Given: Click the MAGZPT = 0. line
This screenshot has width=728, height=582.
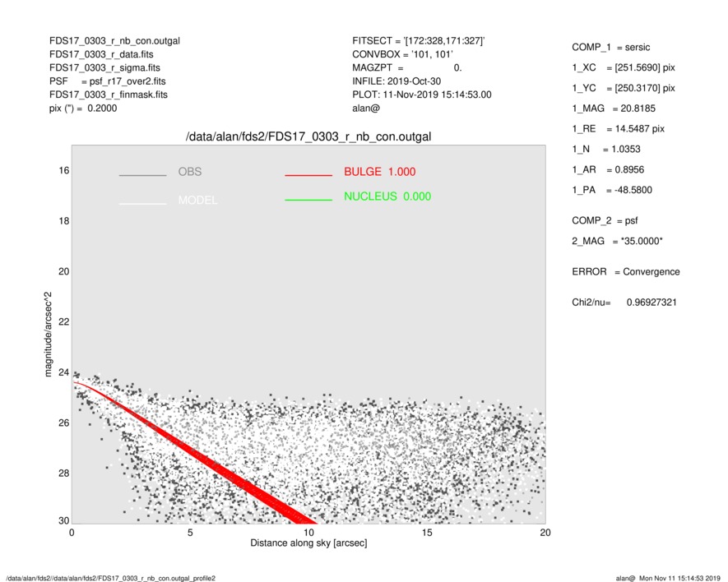Looking at the screenshot, I should 407,67.
